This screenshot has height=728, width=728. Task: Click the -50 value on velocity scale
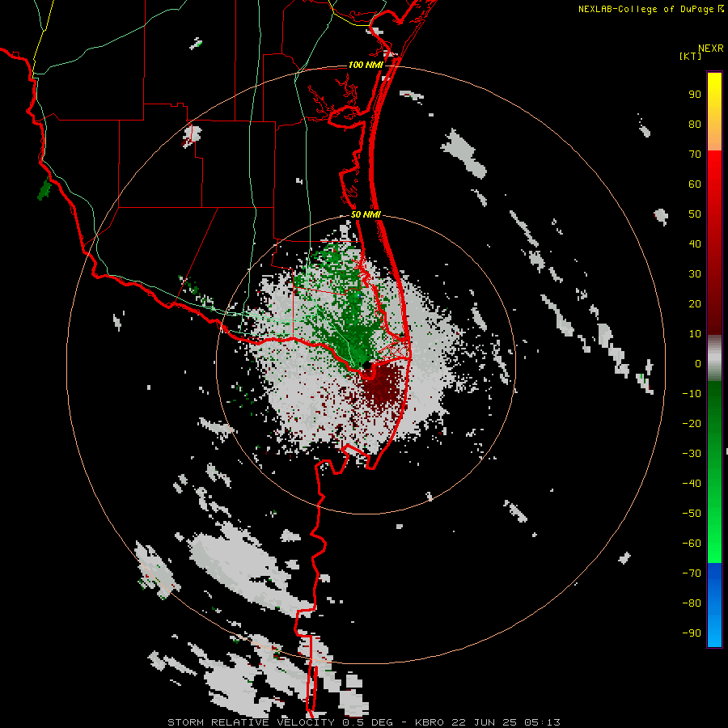(x=692, y=514)
